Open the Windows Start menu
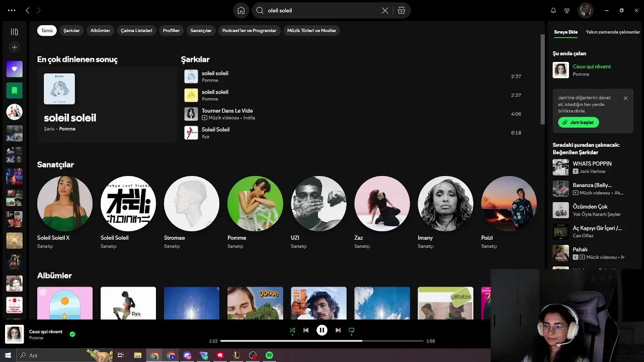This screenshot has height=362, width=644. tap(8, 355)
